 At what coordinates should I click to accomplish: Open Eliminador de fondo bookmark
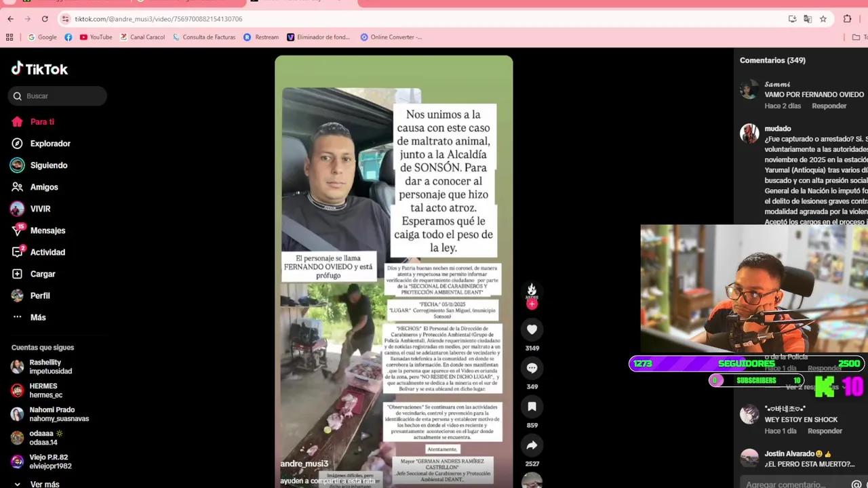319,37
